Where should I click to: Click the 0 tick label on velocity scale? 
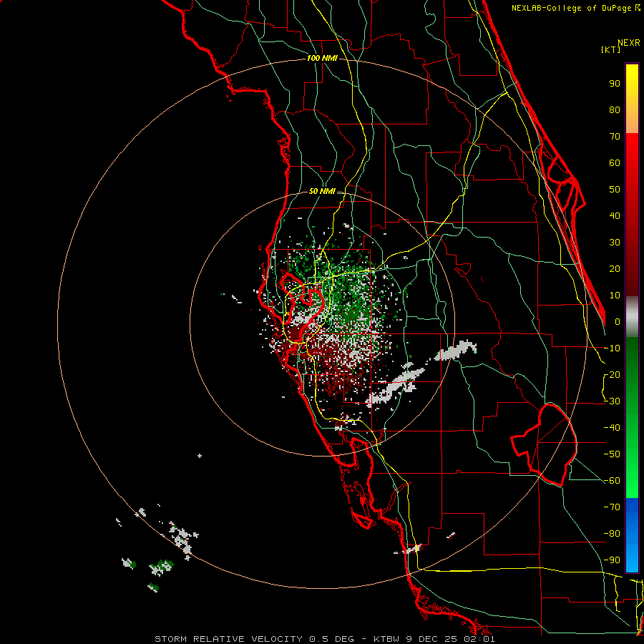click(618, 322)
